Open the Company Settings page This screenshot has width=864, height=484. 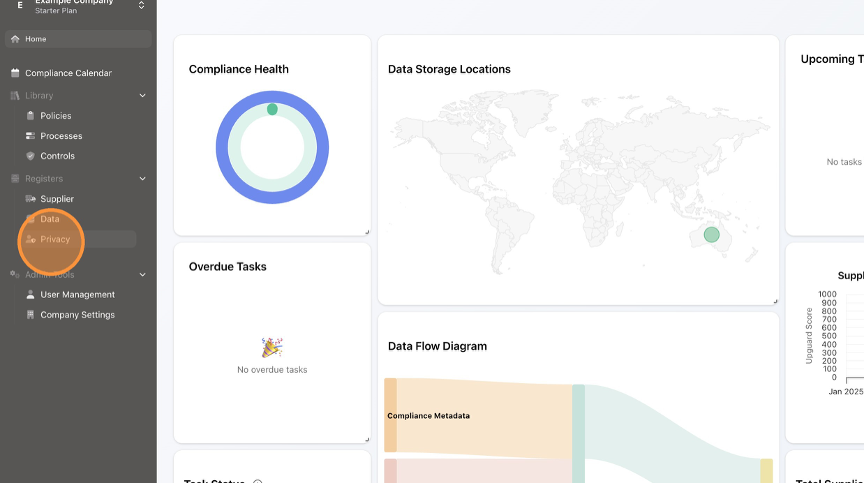[77, 315]
